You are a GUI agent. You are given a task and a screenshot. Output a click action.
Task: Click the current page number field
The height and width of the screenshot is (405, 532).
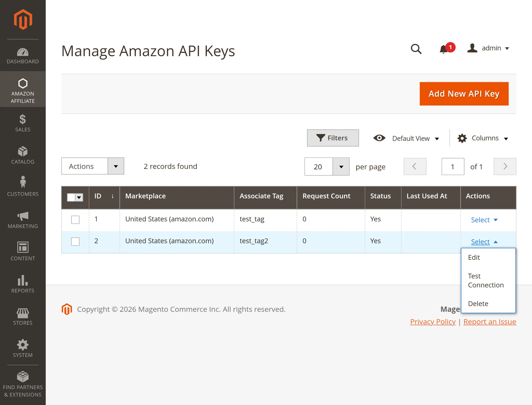pos(453,166)
